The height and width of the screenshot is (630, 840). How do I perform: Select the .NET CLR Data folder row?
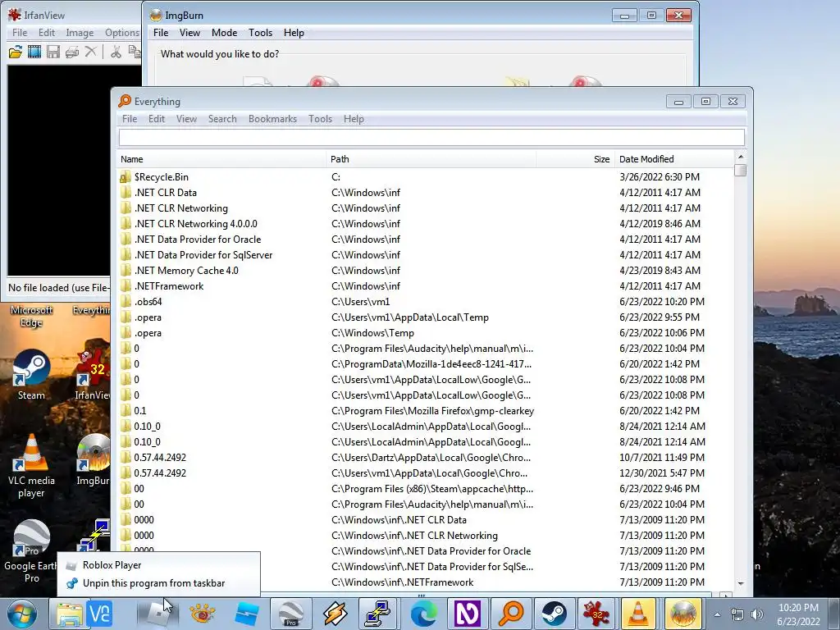[x=426, y=192]
